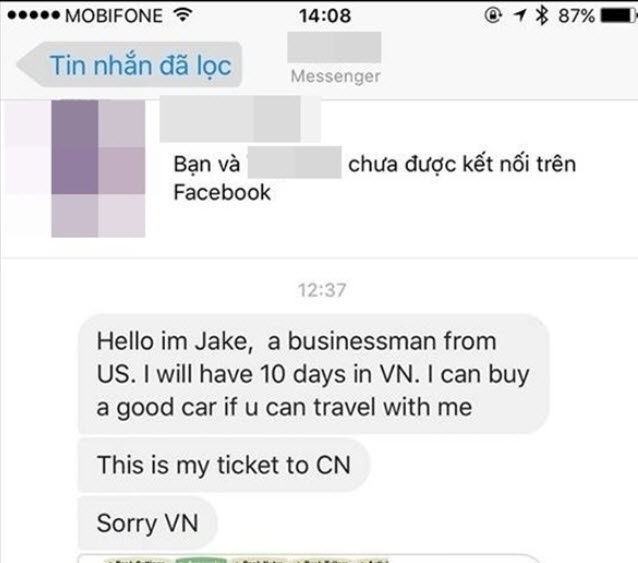The height and width of the screenshot is (563, 638).
Task: Tap the 'chưa được kết nối trên Facebook' notice
Action: pos(374,178)
